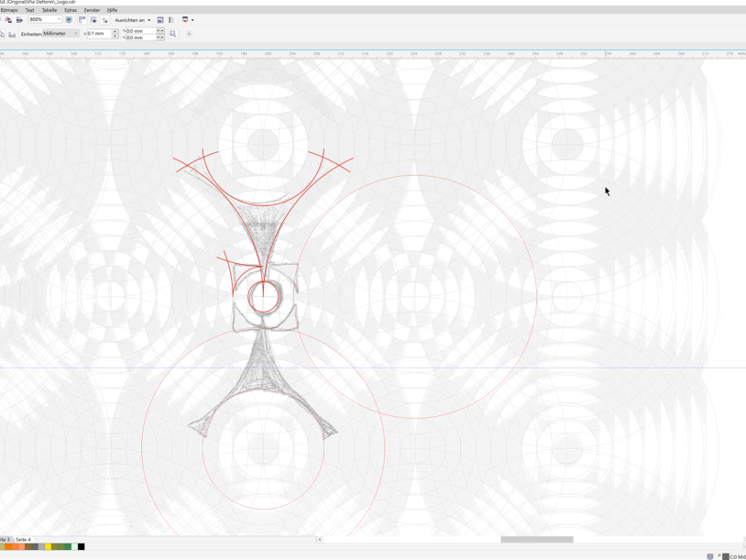Click the 'treat as filled' icon in the property bar

(172, 34)
